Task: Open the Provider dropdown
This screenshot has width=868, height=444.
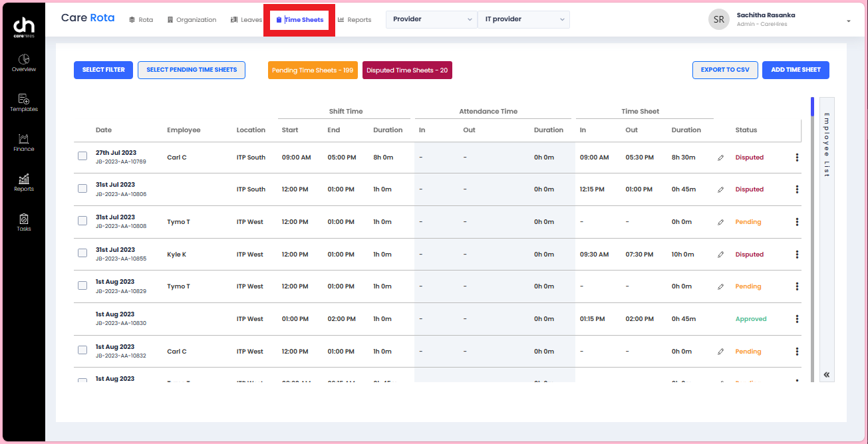Action: (x=431, y=19)
